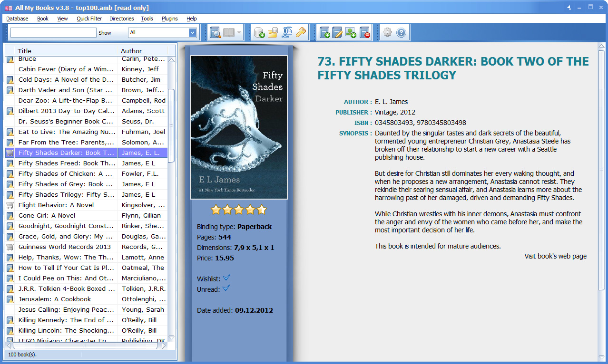This screenshot has height=364, width=608.
Task: Toggle the Unread checkmark
Action: (226, 288)
